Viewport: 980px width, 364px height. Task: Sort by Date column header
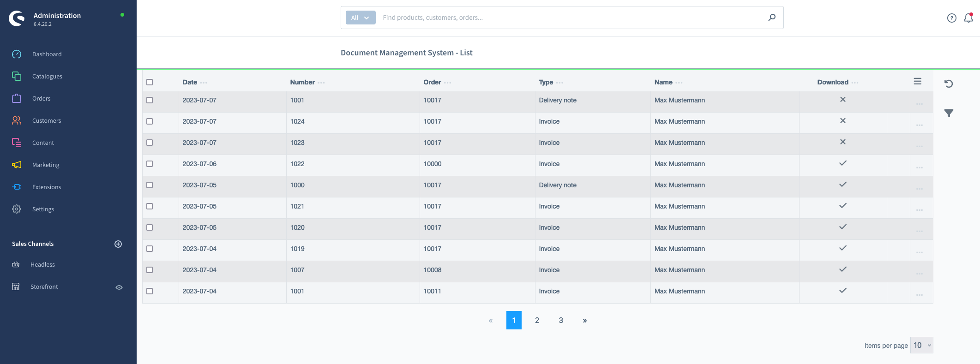190,82
